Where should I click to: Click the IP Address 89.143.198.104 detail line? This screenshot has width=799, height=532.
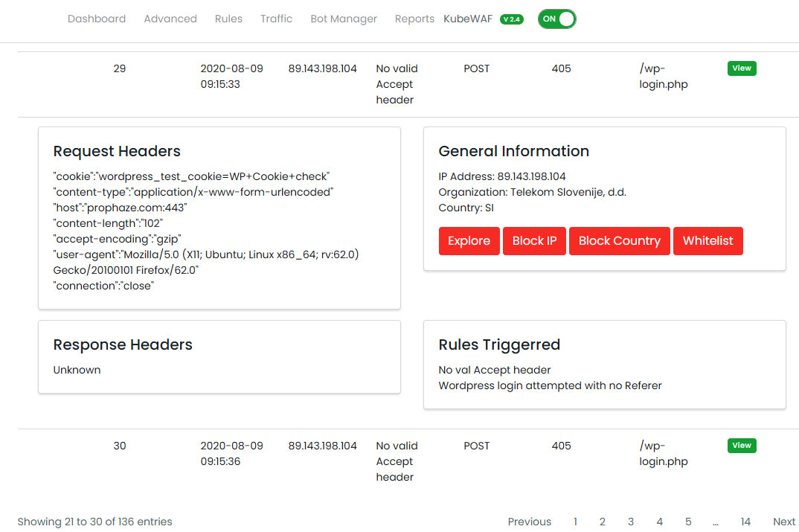click(x=502, y=176)
